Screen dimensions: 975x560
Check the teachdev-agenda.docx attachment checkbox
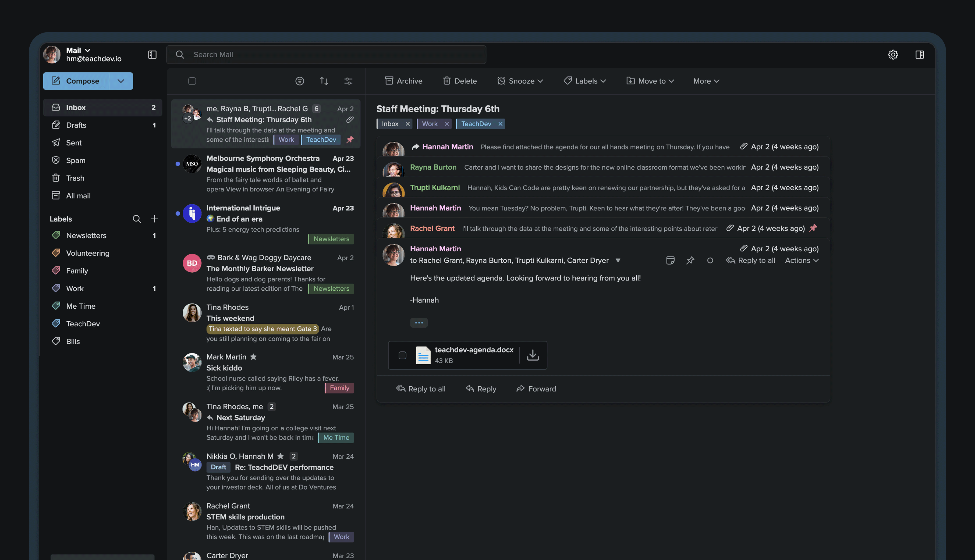pyautogui.click(x=402, y=355)
